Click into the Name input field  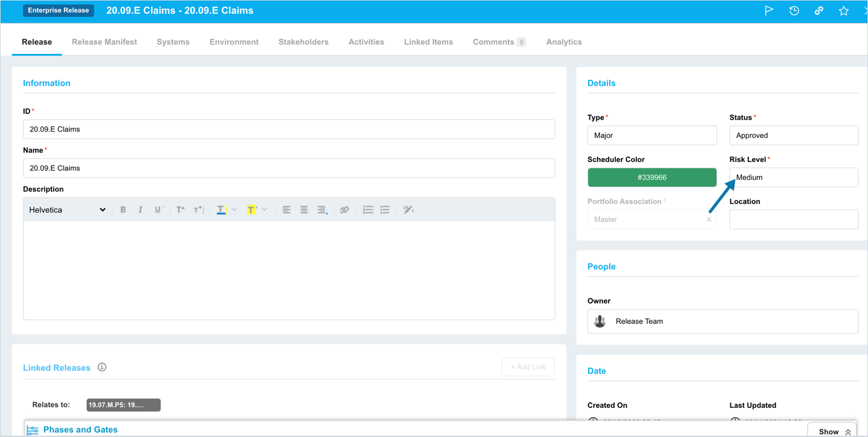[x=289, y=168]
